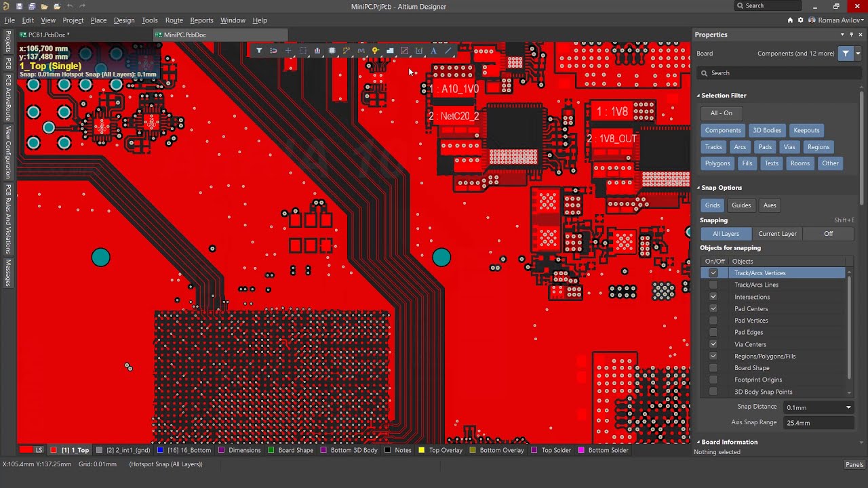
Task: Select the Place Line tool icon
Action: coord(448,51)
